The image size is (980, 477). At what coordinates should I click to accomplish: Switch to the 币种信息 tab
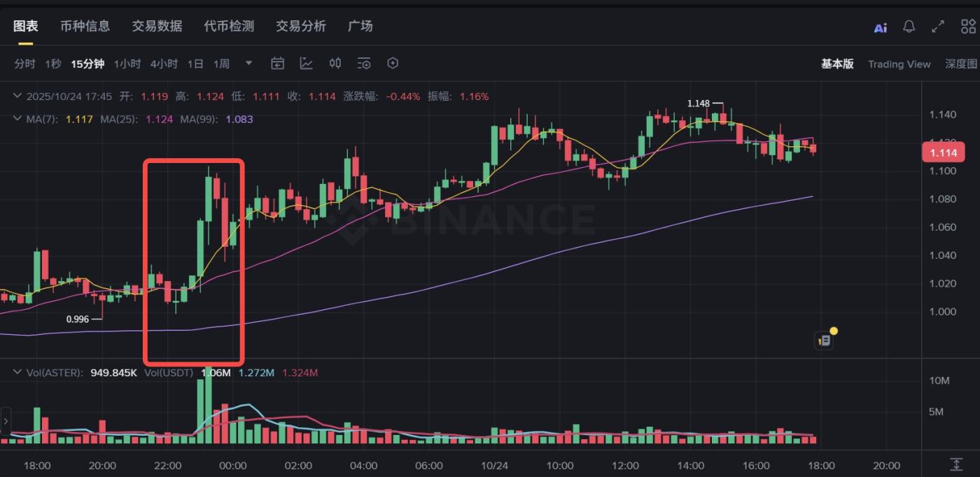(85, 26)
